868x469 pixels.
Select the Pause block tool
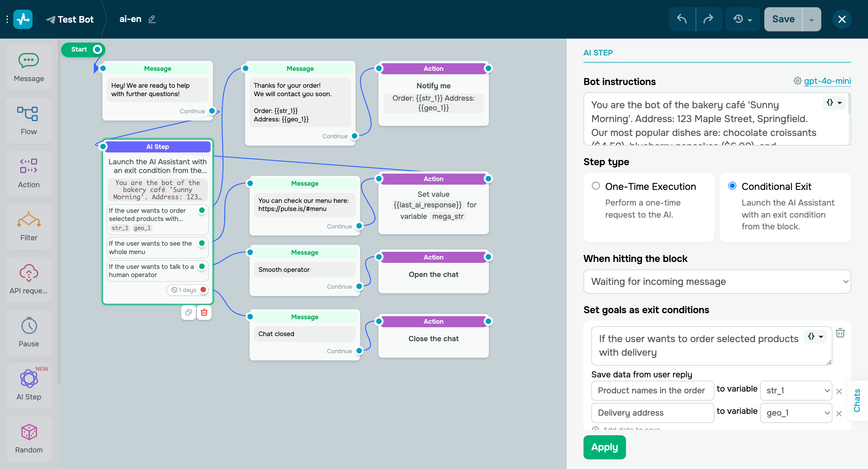click(29, 333)
